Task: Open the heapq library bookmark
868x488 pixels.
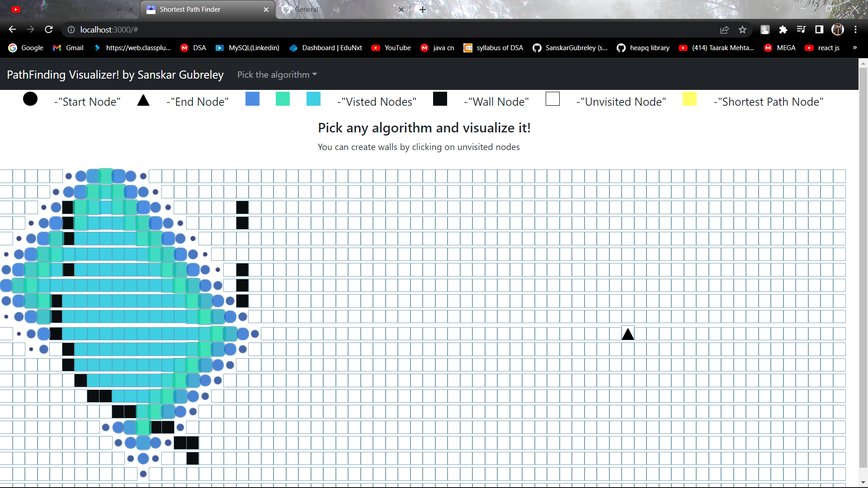Action: (x=643, y=47)
